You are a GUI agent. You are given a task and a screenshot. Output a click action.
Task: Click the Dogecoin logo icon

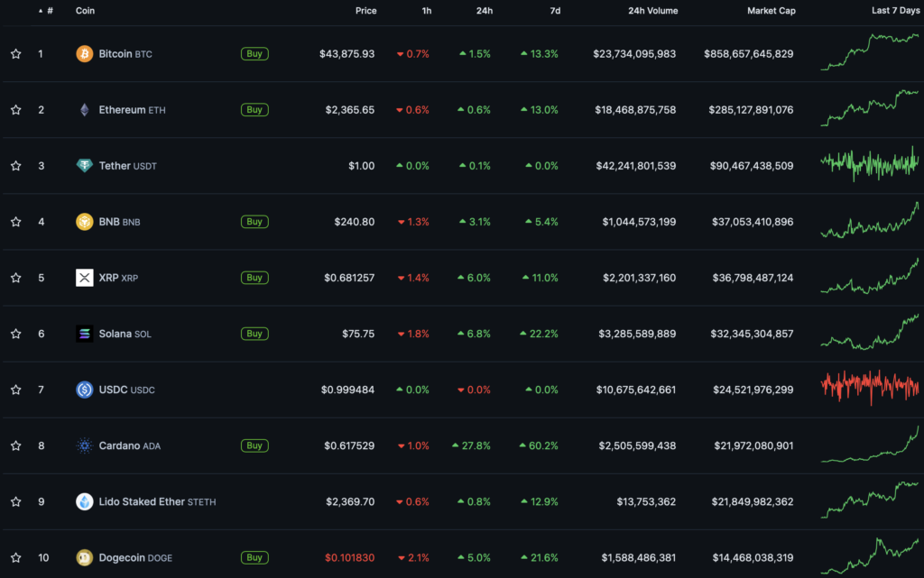click(x=84, y=557)
